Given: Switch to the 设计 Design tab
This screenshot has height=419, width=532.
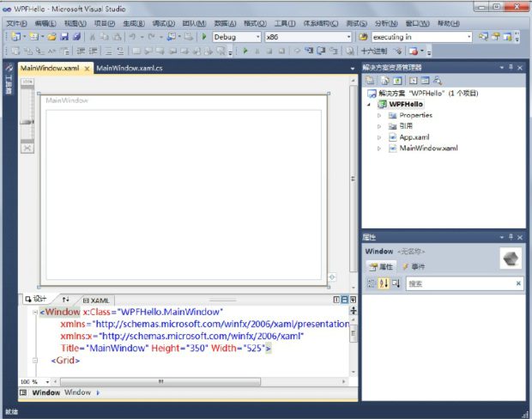Looking at the screenshot, I should point(36,299).
